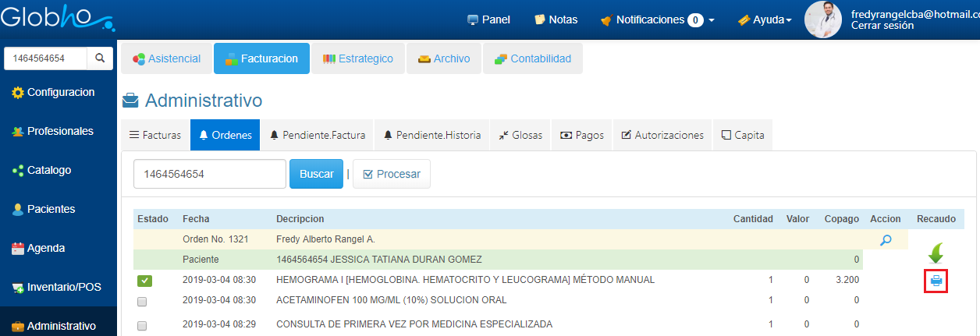This screenshot has height=336, width=980.
Task: Uncheck the HEMOGRAMA I order checkbox
Action: coord(144,281)
